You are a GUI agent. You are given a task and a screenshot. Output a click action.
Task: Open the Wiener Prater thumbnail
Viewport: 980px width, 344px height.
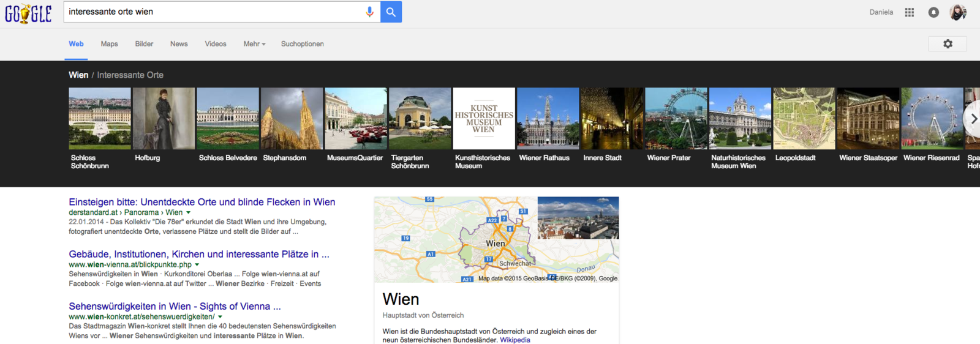(x=676, y=118)
